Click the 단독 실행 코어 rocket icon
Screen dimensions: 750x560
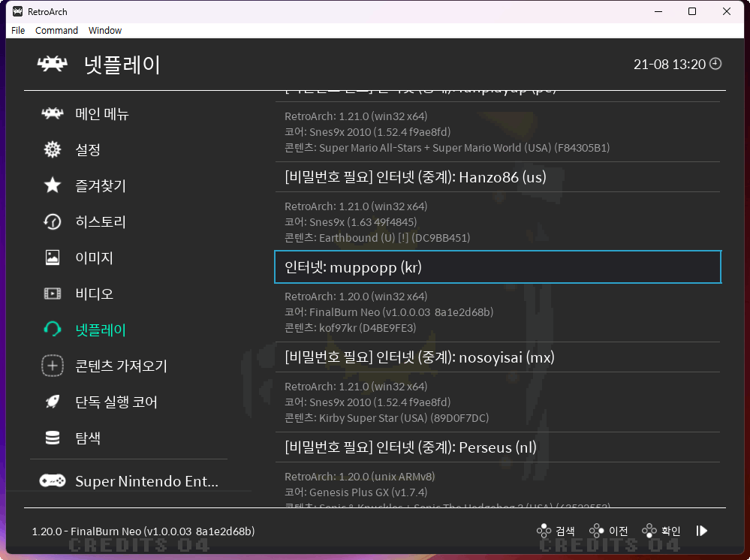point(53,402)
